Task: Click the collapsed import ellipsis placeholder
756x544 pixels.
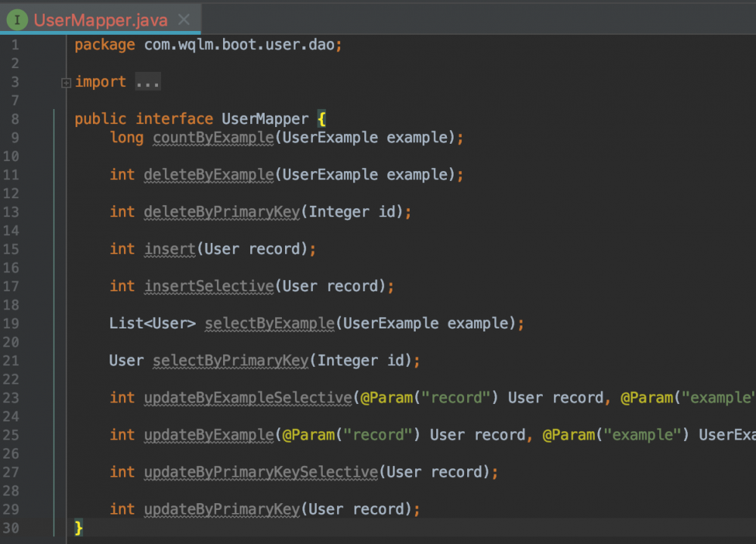Action: [x=147, y=82]
